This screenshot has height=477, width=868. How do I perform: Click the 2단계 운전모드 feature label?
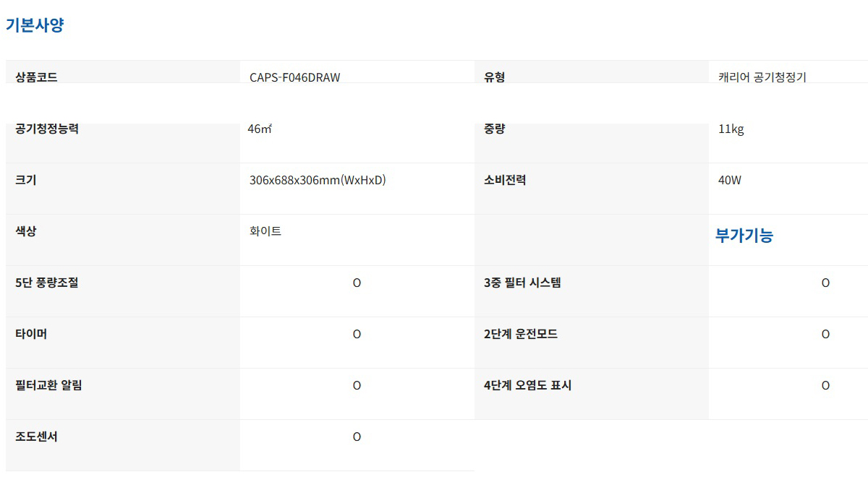[x=521, y=335]
